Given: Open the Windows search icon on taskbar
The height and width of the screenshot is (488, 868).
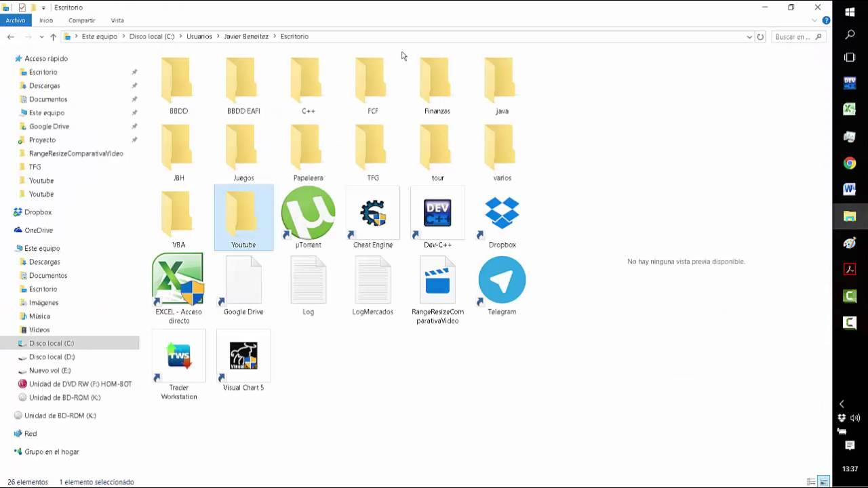Looking at the screenshot, I should 850,35.
